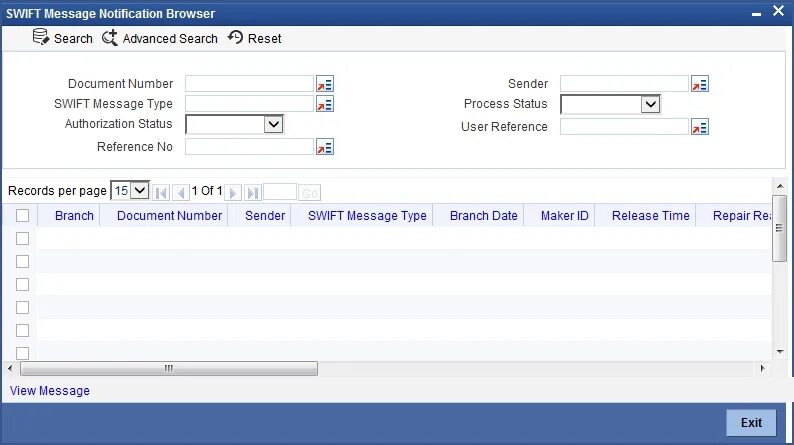Sort by the Branch column header
This screenshot has width=794, height=445.
point(74,216)
